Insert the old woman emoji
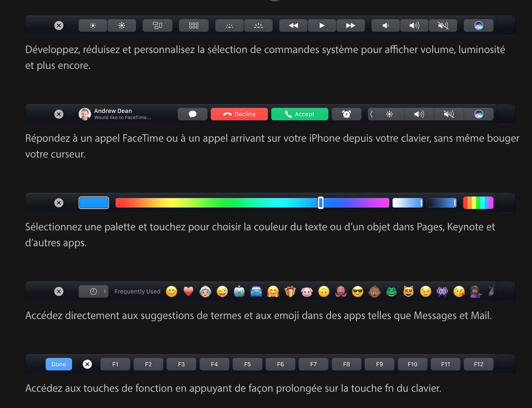This screenshot has width=532, height=408. point(205,291)
